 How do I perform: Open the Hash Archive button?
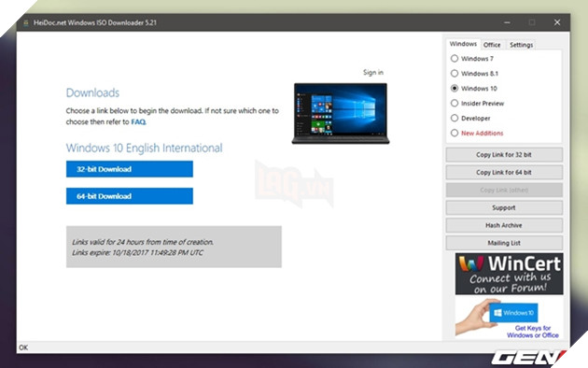(504, 225)
